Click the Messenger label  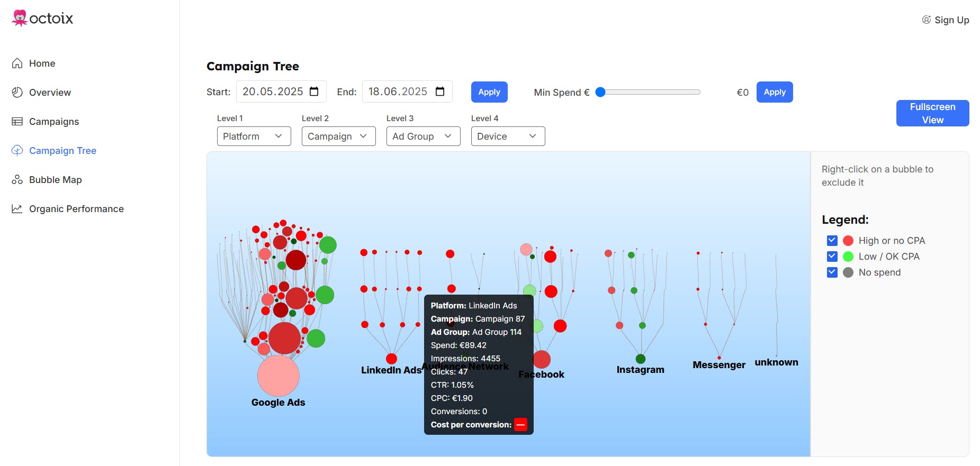(x=719, y=365)
